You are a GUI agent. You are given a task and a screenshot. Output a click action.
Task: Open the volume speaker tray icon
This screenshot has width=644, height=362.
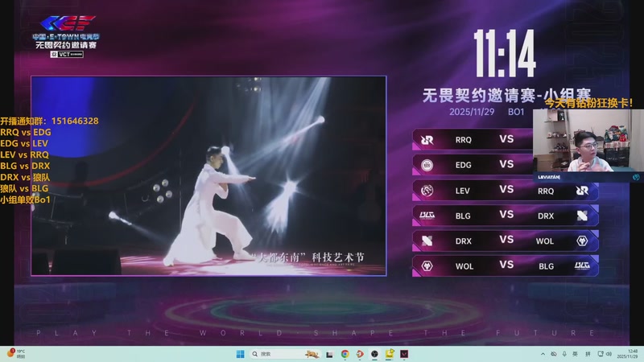609,354
